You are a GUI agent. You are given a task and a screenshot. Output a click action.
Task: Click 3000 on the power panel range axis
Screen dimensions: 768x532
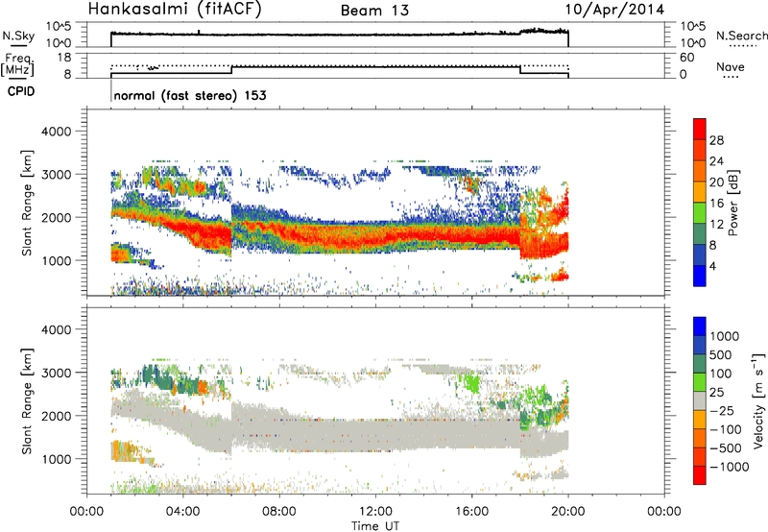(x=56, y=175)
